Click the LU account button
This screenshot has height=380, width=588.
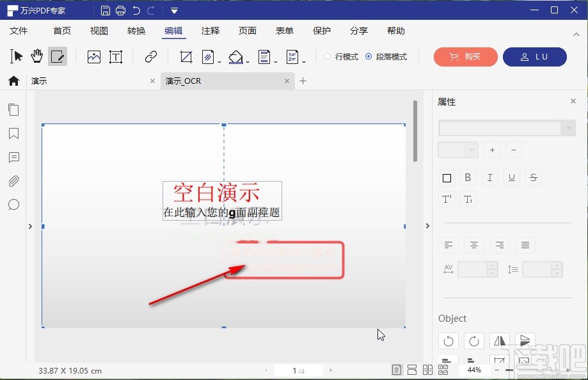pyautogui.click(x=535, y=57)
